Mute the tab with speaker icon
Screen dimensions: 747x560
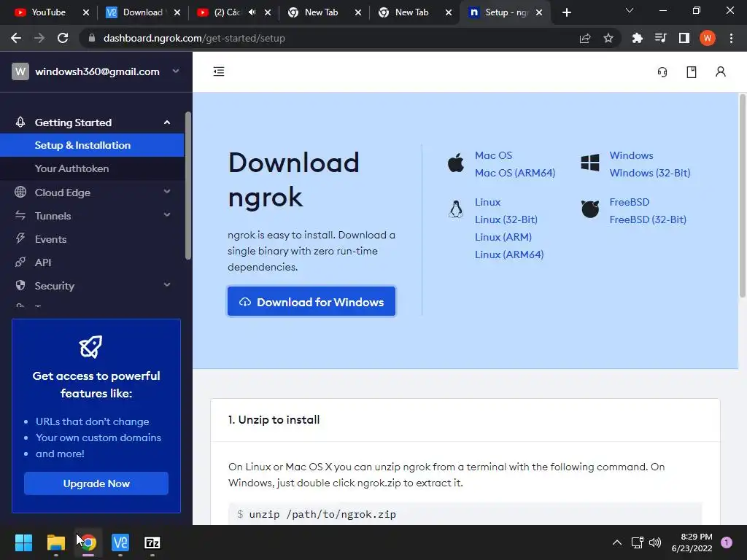(252, 12)
